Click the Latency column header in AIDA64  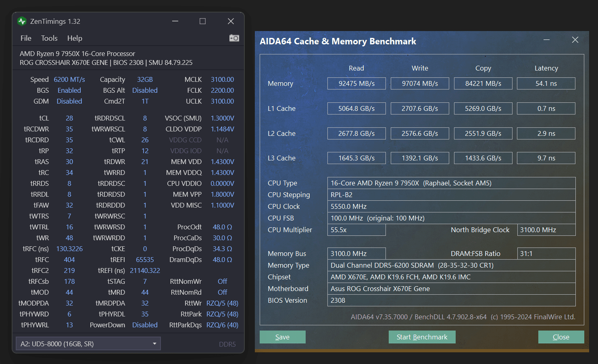(546, 68)
